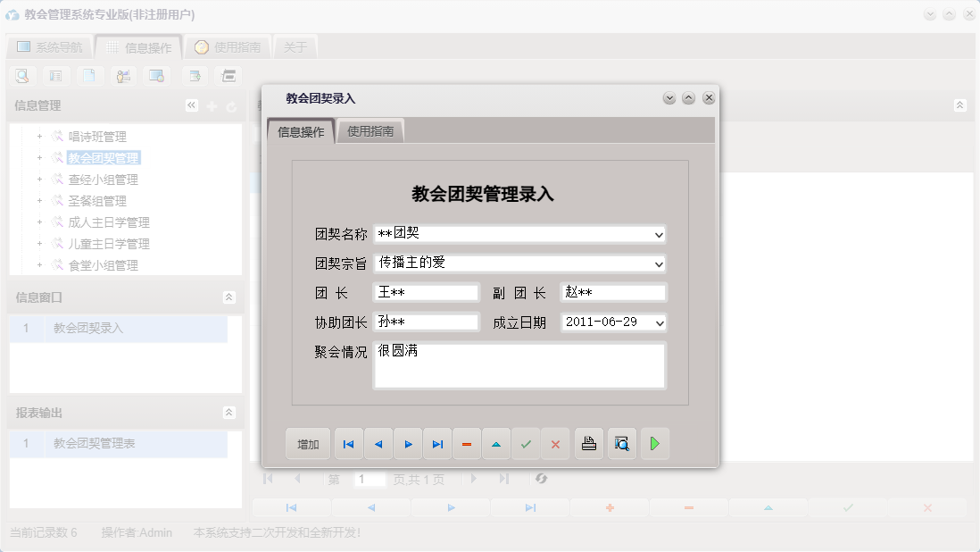Cancel editing with the red X icon
The height and width of the screenshot is (552, 980).
(555, 444)
